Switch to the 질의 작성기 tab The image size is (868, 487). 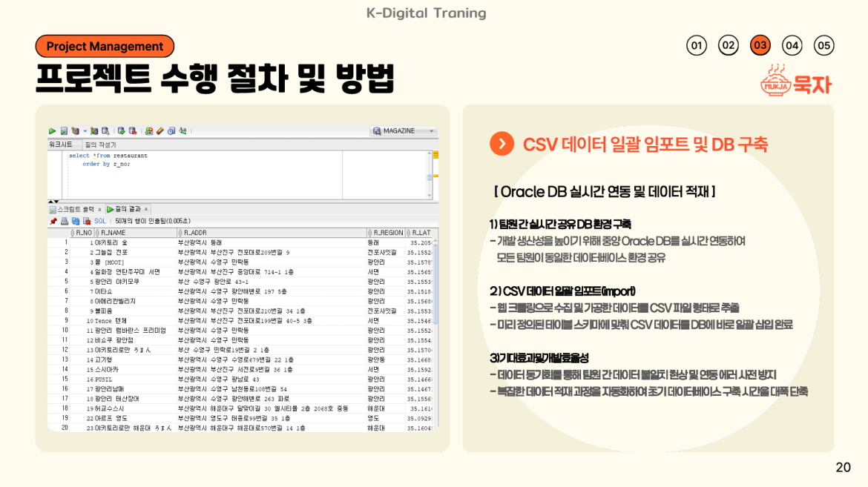[x=100, y=145]
